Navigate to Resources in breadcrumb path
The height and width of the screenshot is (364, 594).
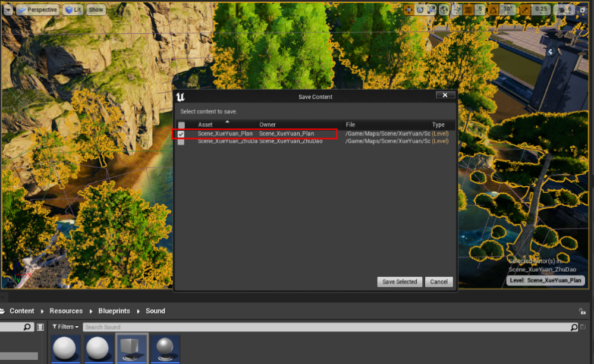(x=66, y=311)
